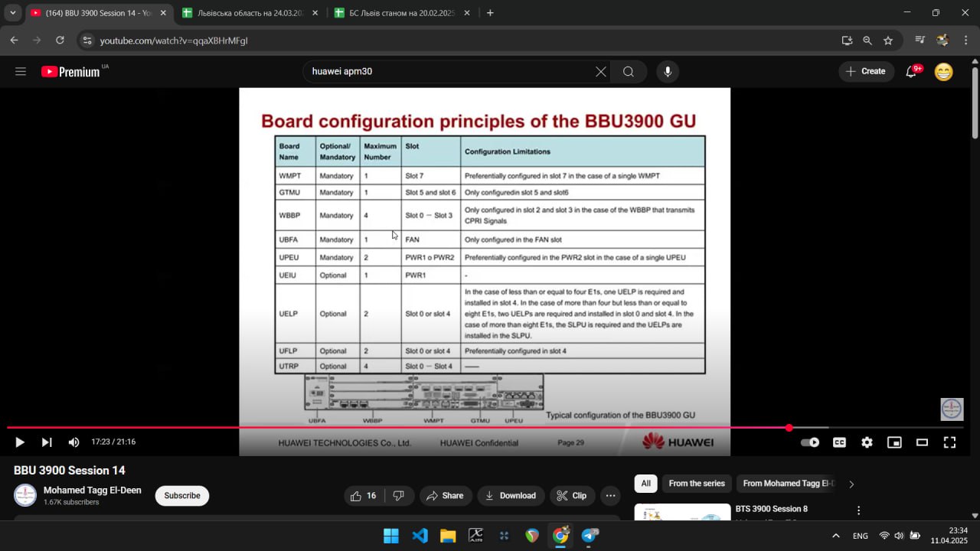This screenshot has height=551, width=980.
Task: Open more actions three-dot menu
Action: (610, 496)
